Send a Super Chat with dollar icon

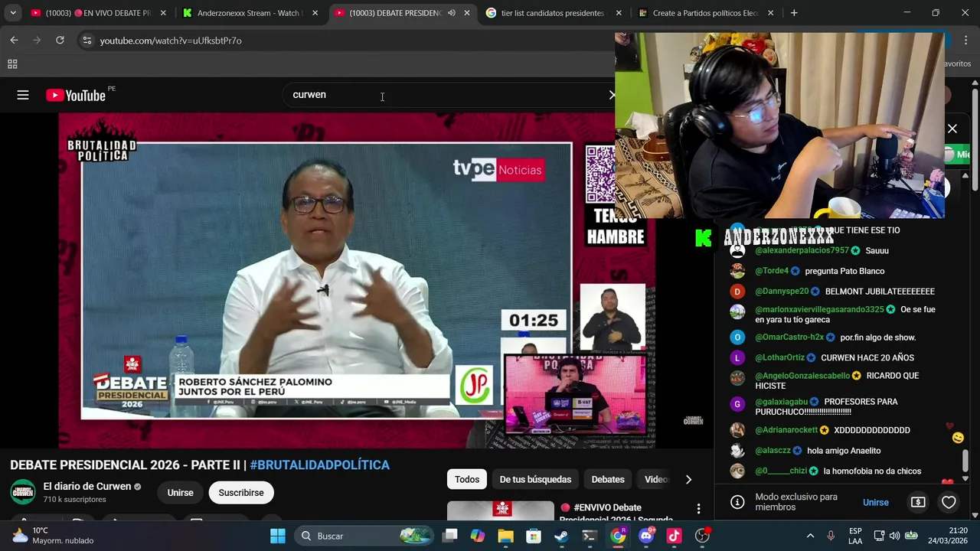(x=918, y=502)
